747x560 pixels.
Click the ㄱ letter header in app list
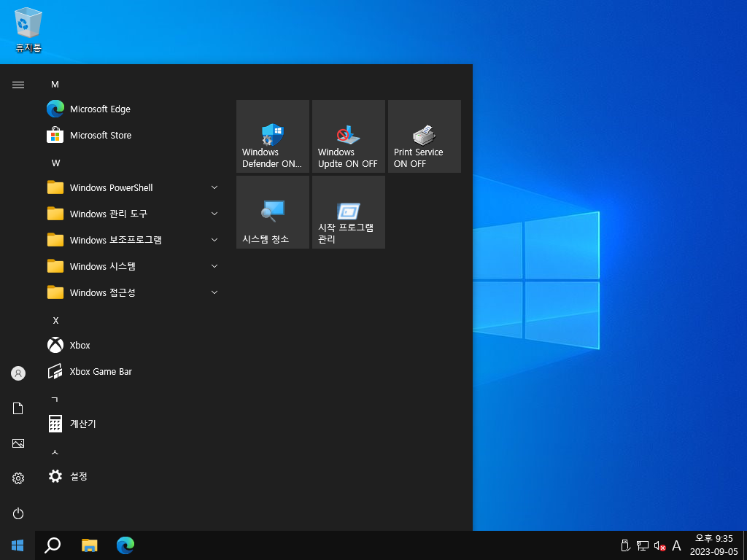point(55,399)
